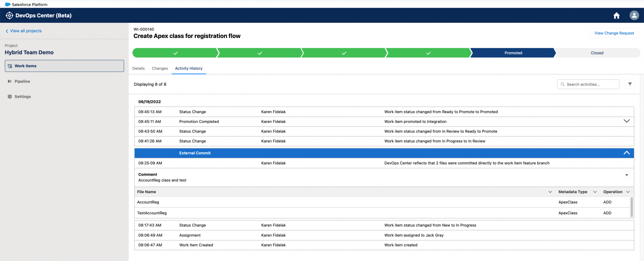
Task: Click 'Displaying 8 of 8' count text
Action: [150, 84]
